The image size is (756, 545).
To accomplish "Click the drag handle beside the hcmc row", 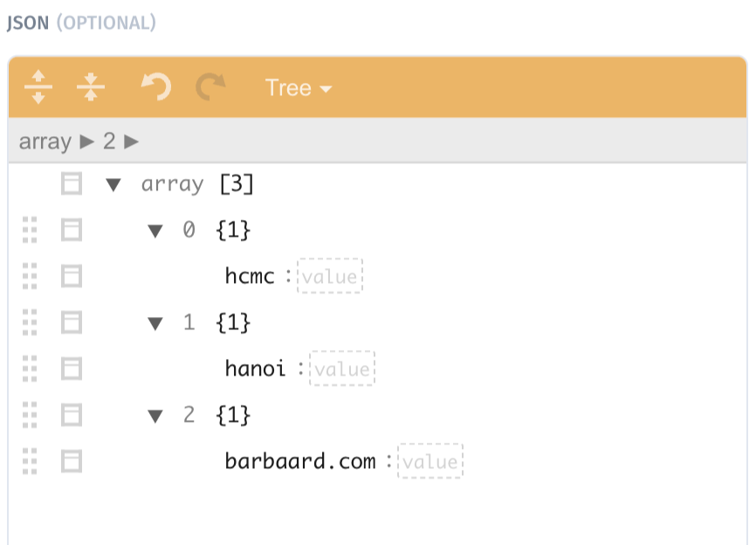I will point(30,276).
